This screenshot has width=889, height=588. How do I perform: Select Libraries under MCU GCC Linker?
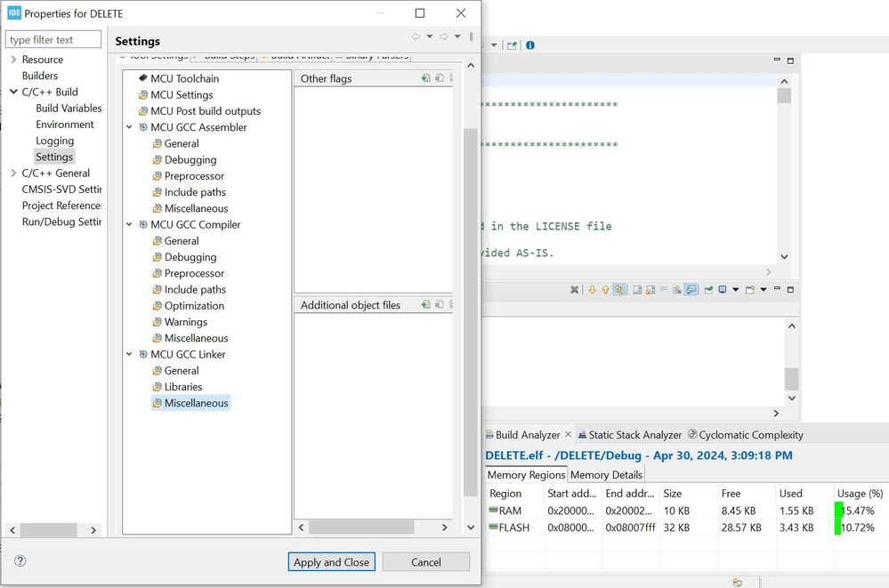(177, 387)
